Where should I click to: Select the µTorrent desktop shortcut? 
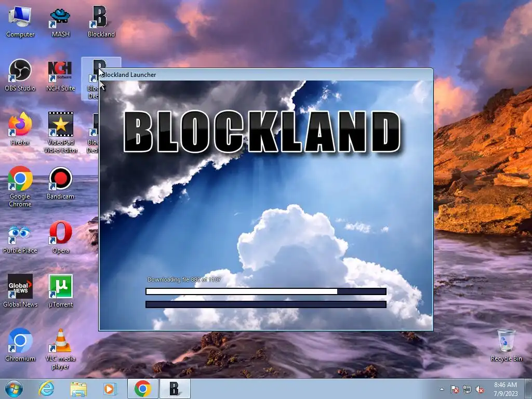(60, 291)
